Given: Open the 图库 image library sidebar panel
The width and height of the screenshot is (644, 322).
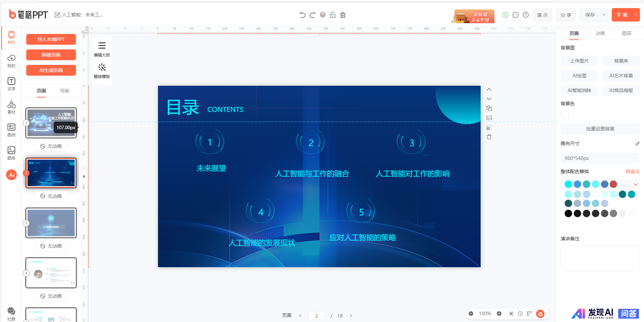Looking at the screenshot, I should click(11, 153).
